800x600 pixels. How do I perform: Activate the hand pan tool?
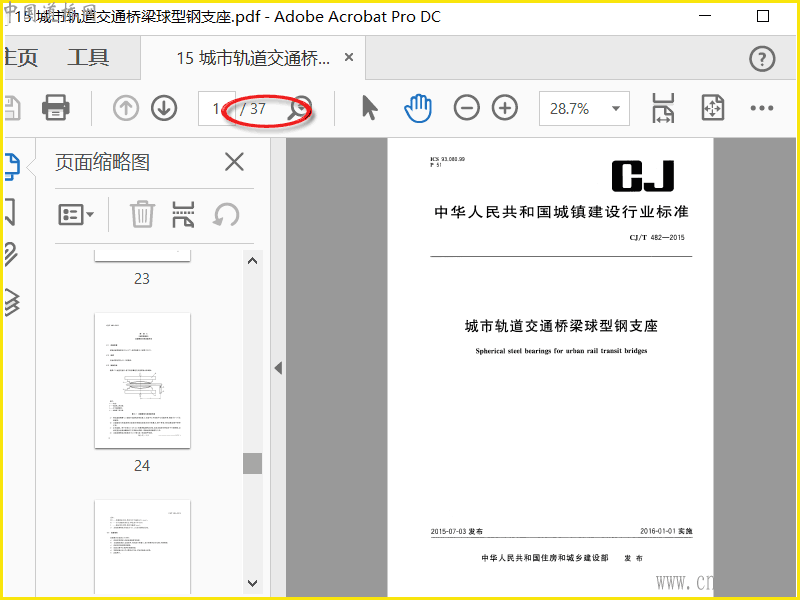418,108
